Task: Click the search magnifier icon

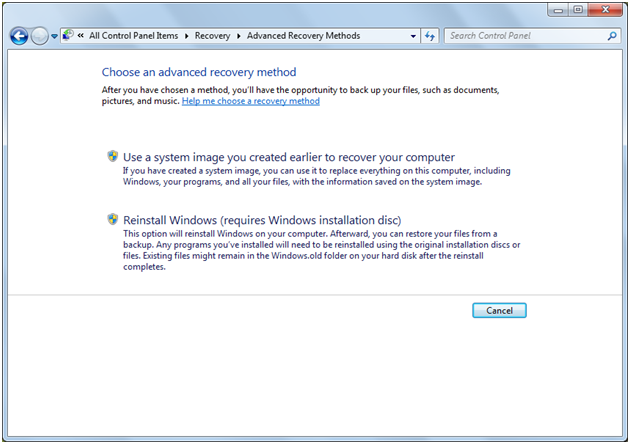Action: pyautogui.click(x=612, y=36)
